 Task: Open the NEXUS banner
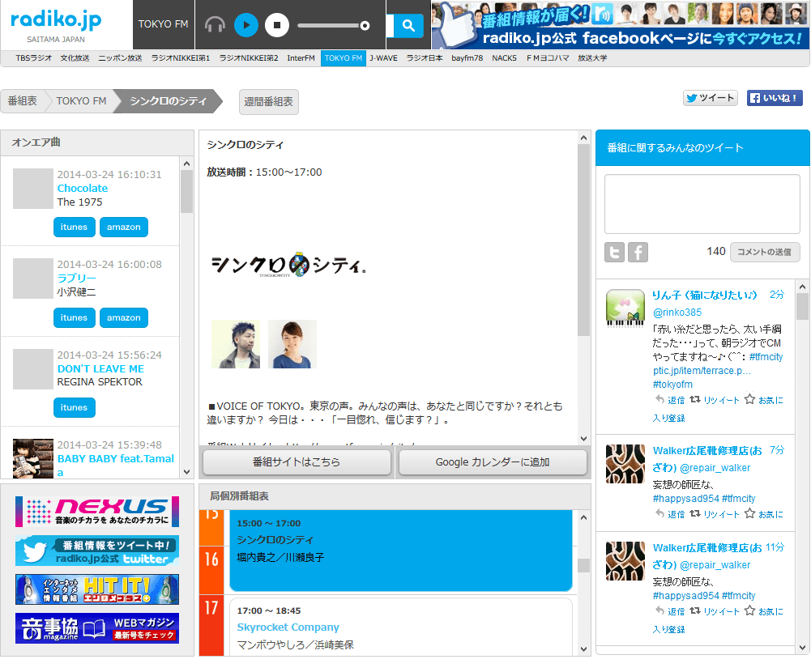coord(97,512)
